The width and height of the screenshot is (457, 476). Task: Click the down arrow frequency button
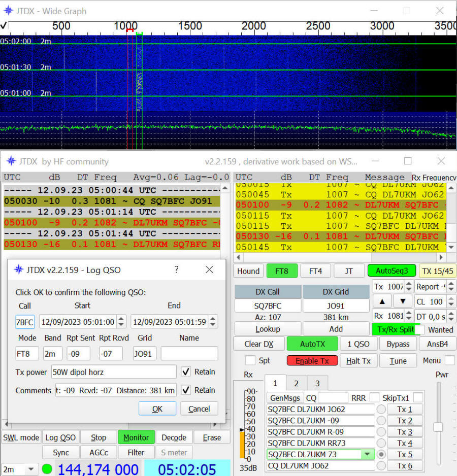[403, 301]
